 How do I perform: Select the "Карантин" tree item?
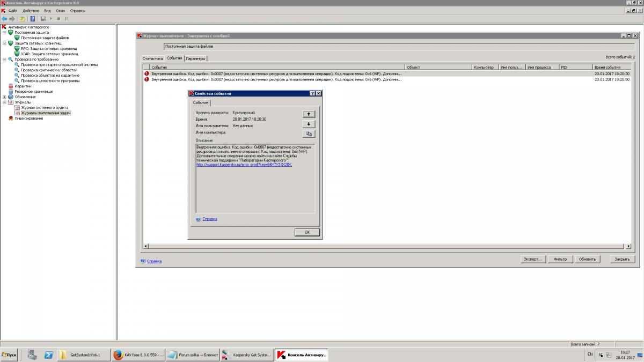click(x=23, y=86)
